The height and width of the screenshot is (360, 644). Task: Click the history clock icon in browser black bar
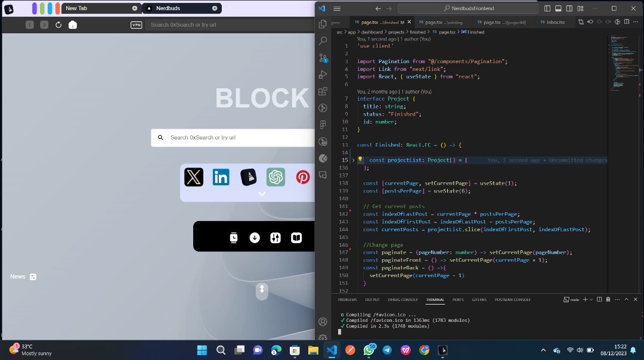234,238
